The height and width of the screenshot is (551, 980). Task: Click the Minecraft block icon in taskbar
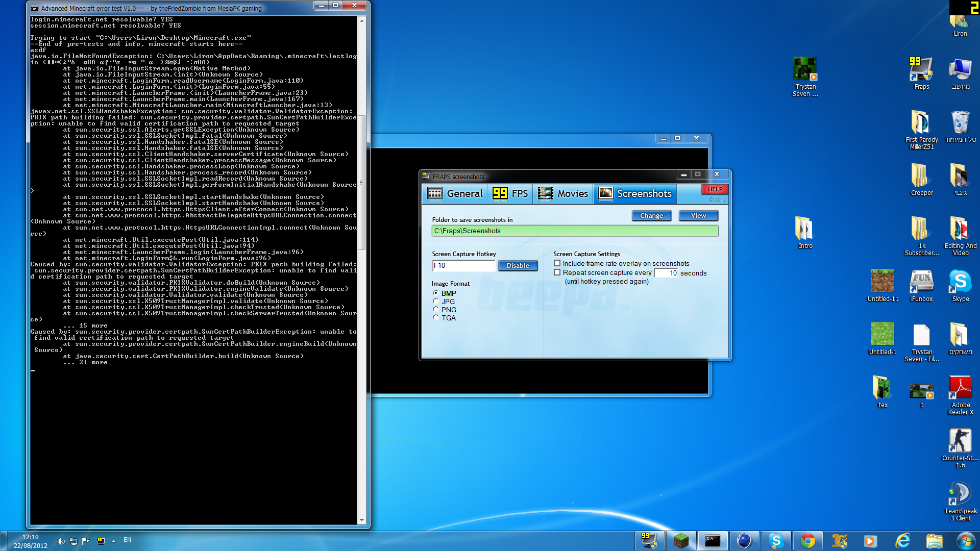tap(681, 541)
